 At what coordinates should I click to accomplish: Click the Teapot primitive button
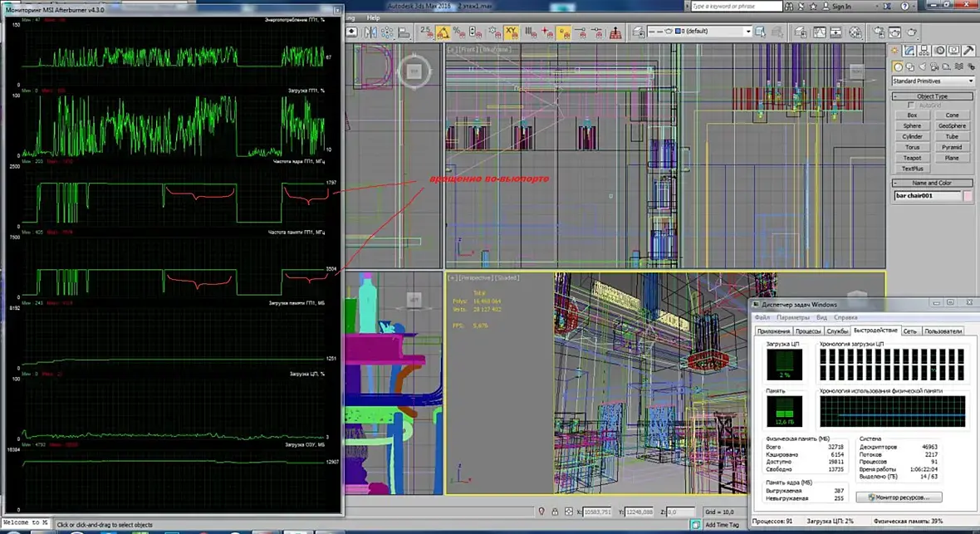(912, 158)
